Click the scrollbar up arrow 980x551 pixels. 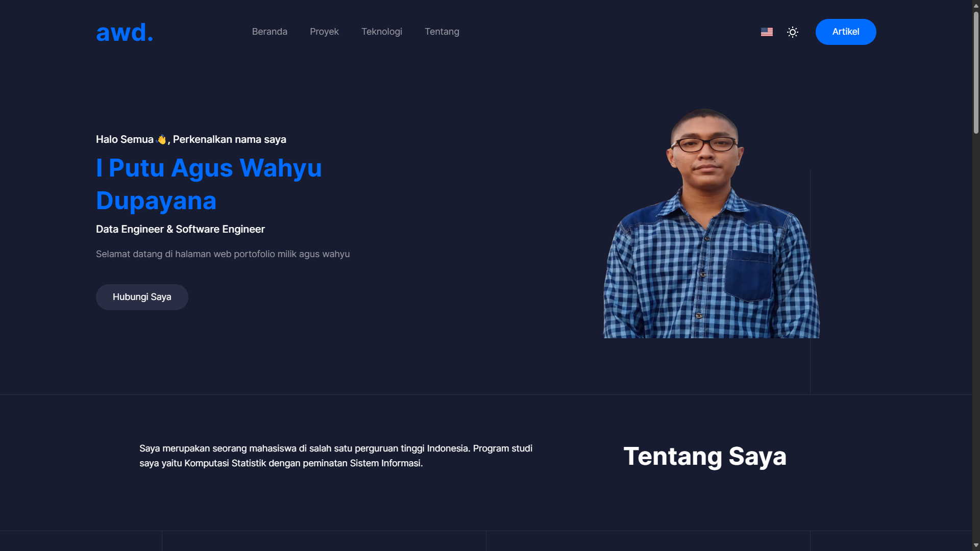(x=976, y=5)
